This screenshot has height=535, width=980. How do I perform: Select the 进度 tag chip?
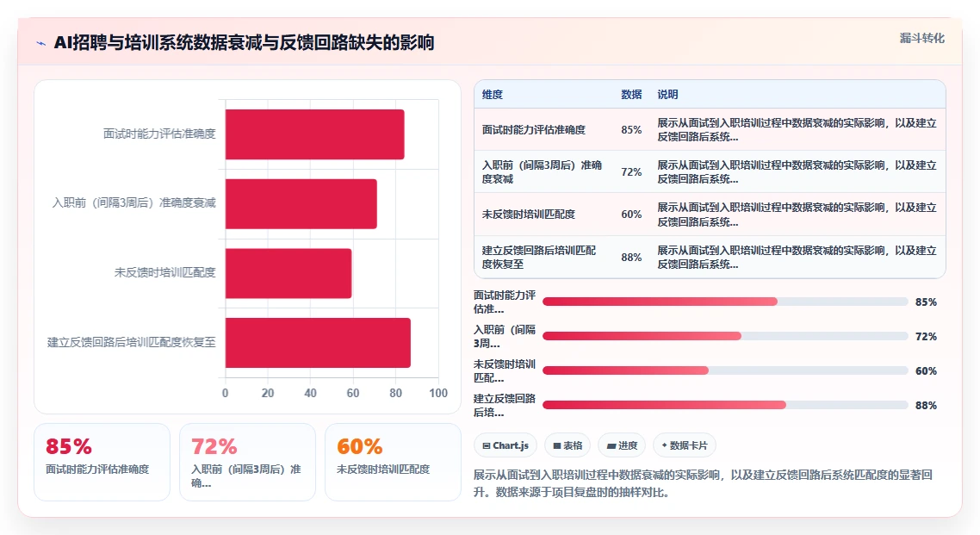622,445
